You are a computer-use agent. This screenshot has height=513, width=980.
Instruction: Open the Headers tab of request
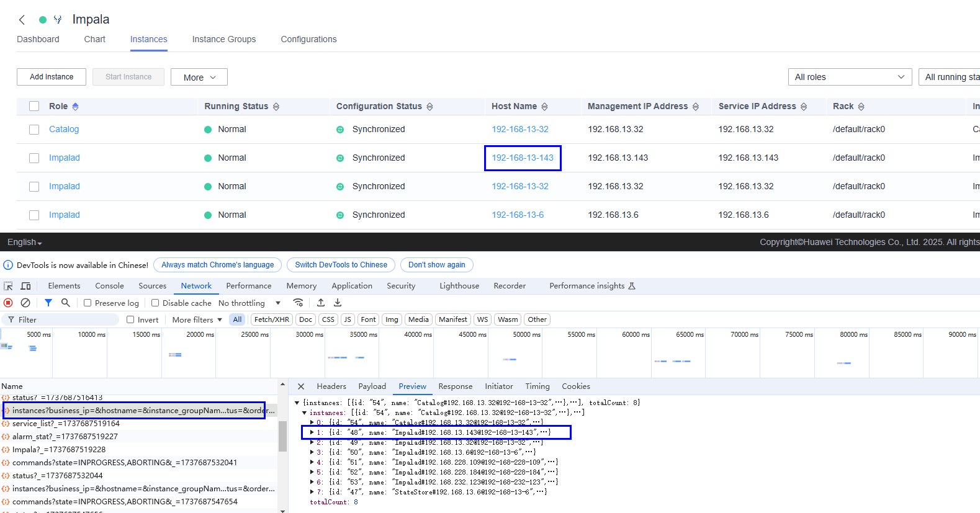tap(331, 386)
